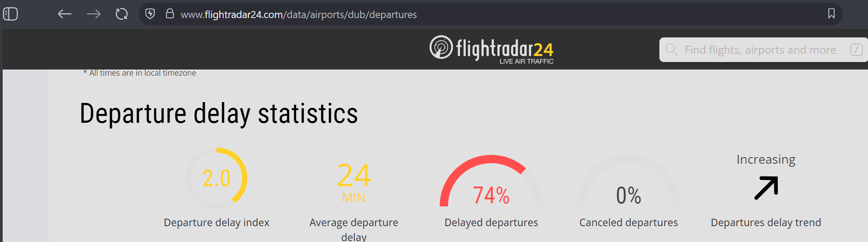Click the Flightradar24 radar logo

(x=441, y=47)
